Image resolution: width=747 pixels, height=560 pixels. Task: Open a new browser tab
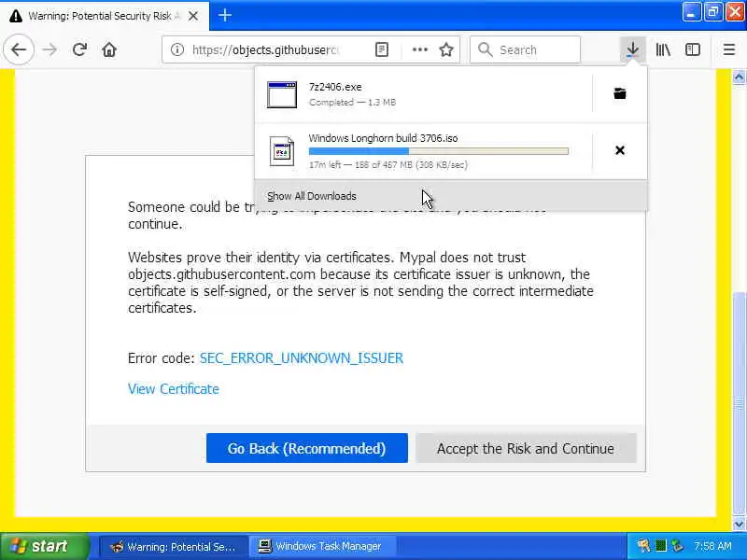pos(225,15)
